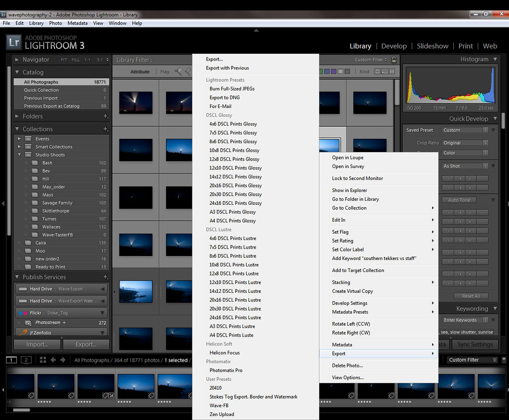Click the Import button
This screenshot has width=509, height=420.
37,344
